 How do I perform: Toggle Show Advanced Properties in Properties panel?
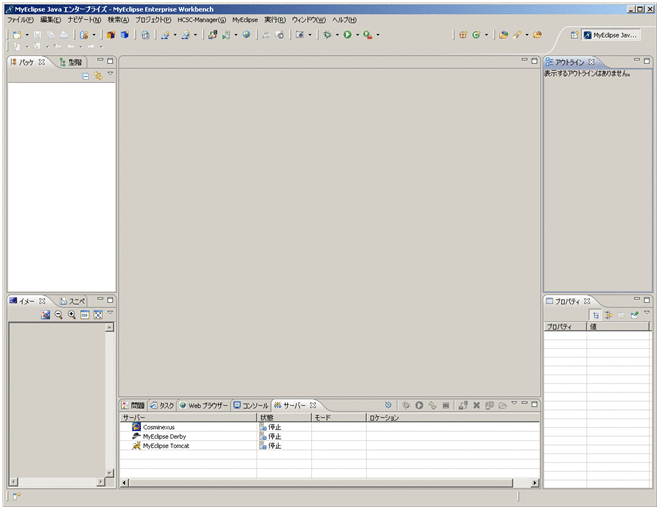[x=608, y=314]
